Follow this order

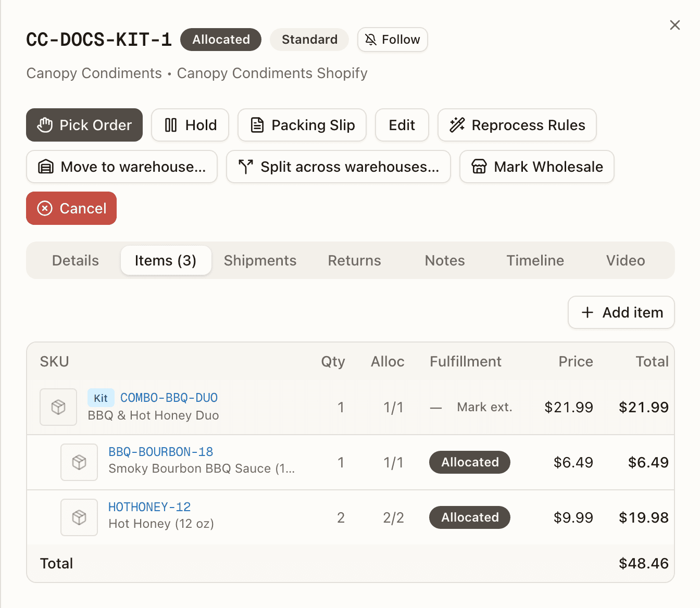coord(393,40)
